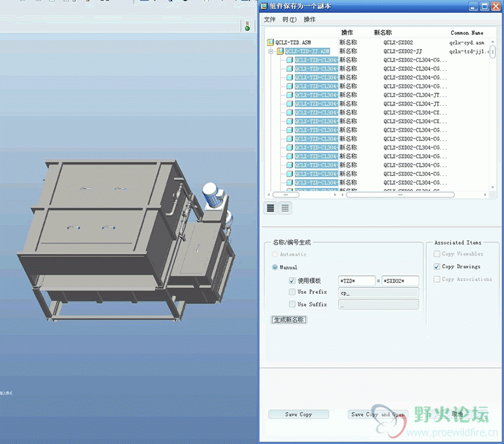Image resolution: width=504 pixels, height=444 pixels.
Task: Click the Save Copy and Open button
Action: click(378, 415)
